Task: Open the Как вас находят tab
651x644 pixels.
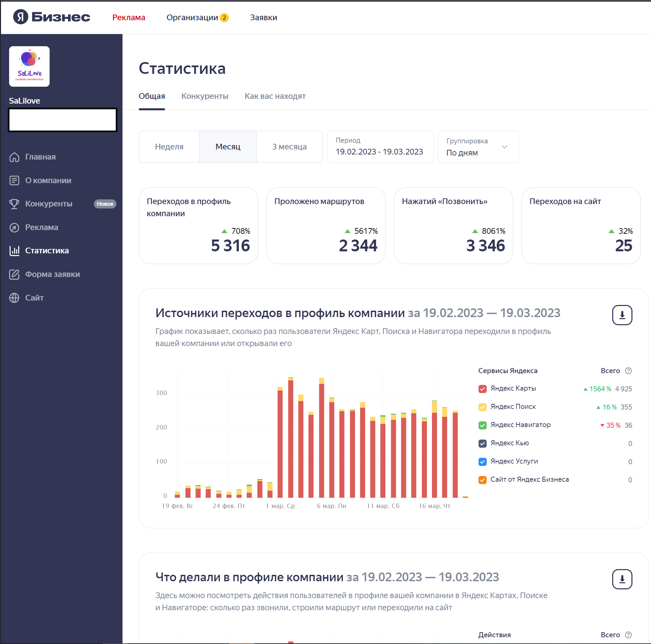Action: tap(275, 96)
